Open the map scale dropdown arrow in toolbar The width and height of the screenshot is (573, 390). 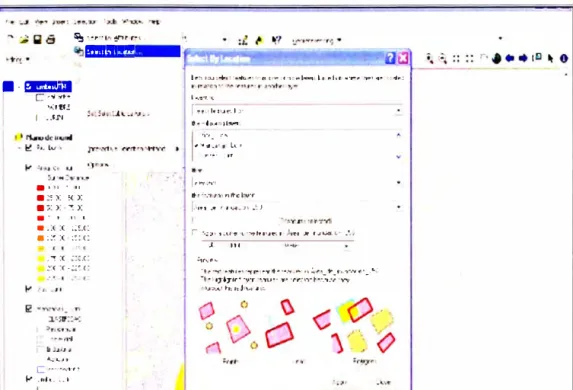click(x=224, y=40)
